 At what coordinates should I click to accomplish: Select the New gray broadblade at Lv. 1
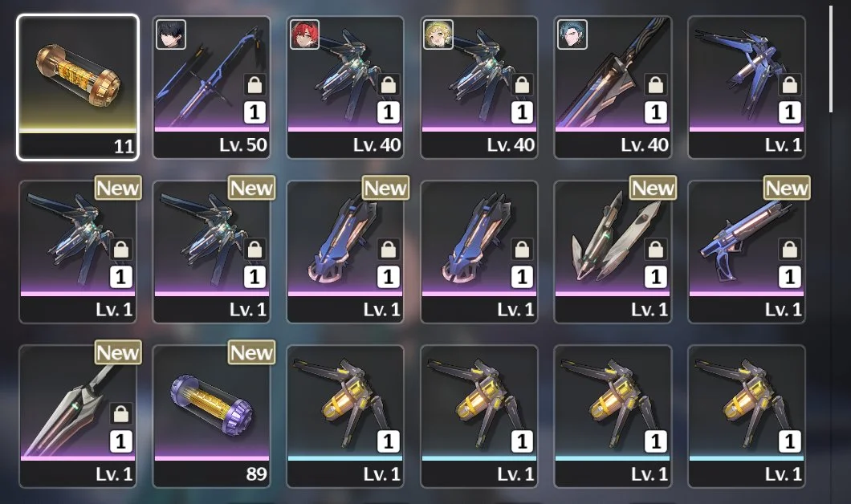tap(78, 416)
